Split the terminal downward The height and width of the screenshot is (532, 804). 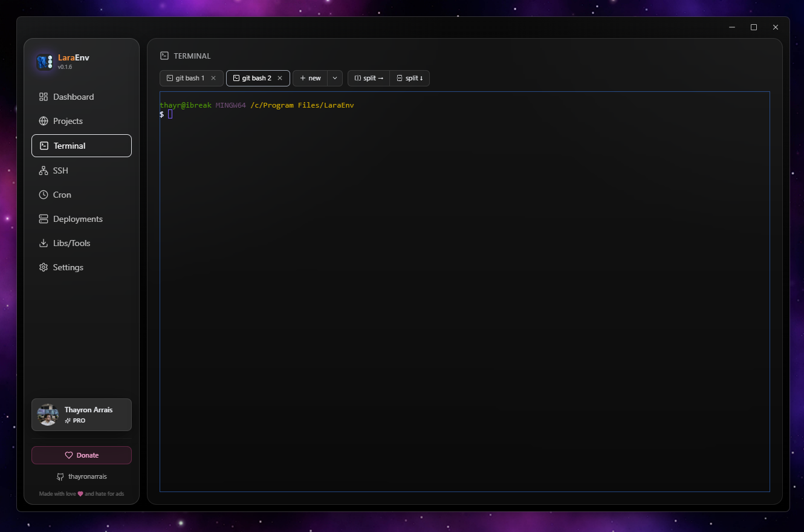pos(410,78)
